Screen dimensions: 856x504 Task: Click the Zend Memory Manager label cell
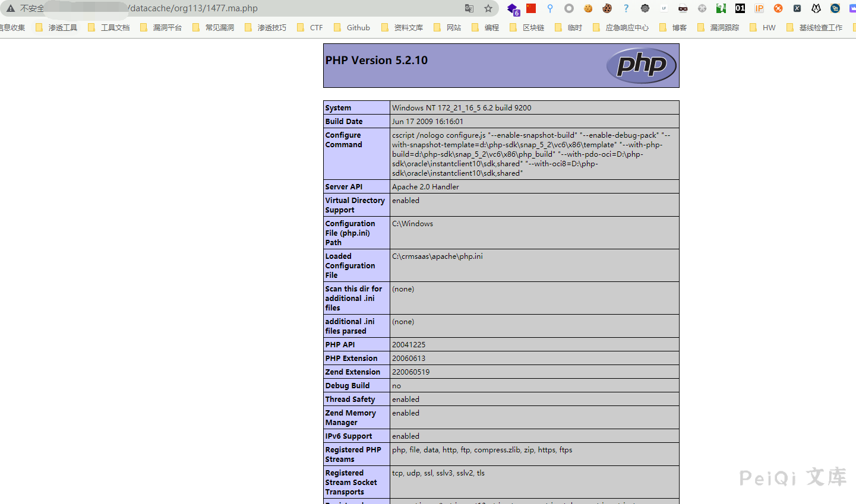click(356, 417)
